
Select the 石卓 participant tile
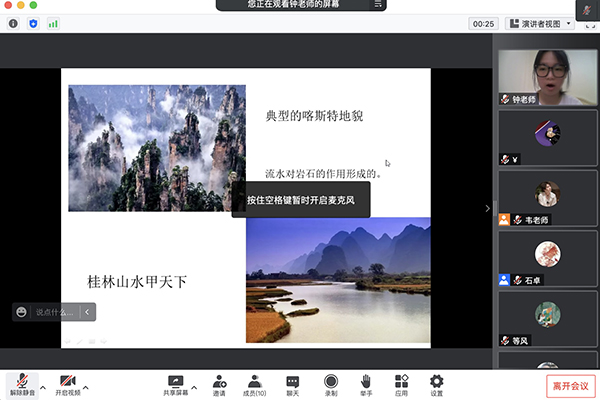[x=548, y=259]
